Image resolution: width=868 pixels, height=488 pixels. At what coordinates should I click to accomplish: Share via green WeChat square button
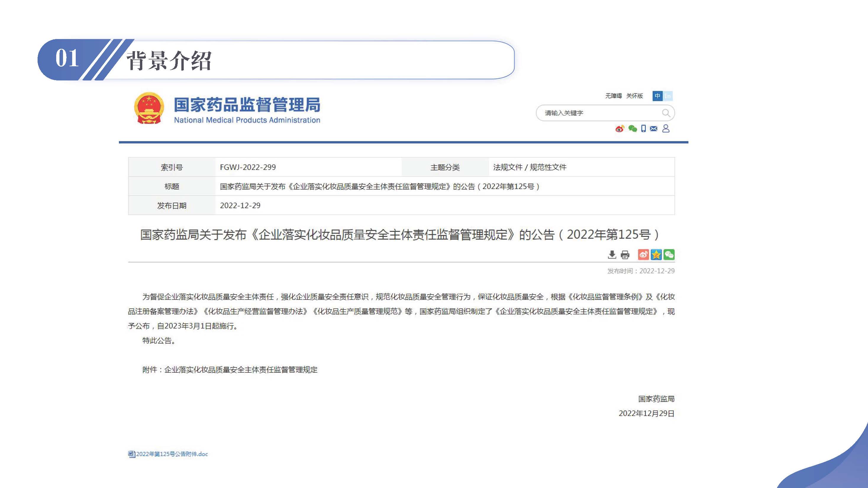pos(669,255)
